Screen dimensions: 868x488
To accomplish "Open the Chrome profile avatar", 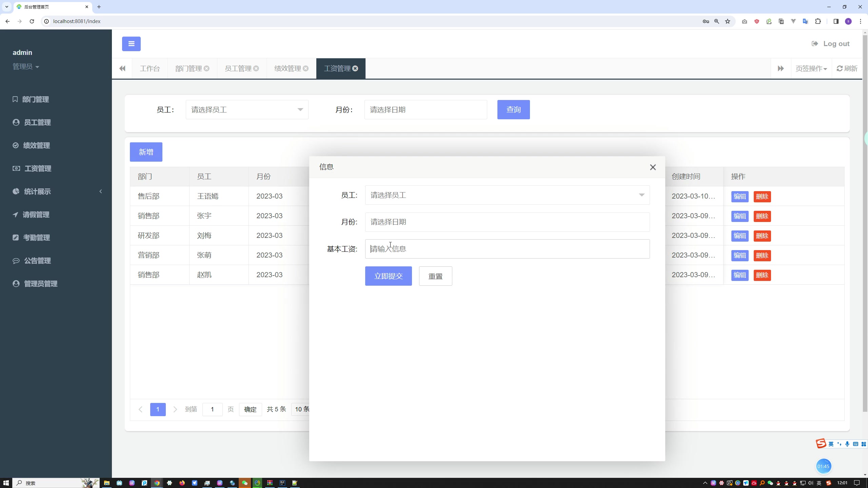I will pos(848,21).
